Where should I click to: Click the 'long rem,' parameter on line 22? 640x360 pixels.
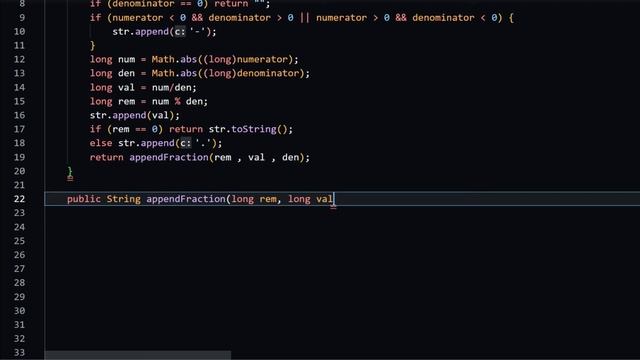256,199
